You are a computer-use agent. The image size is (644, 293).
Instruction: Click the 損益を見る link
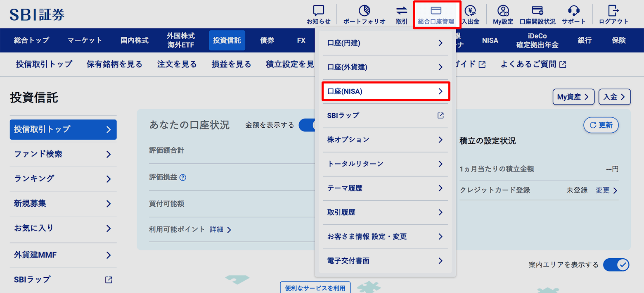click(x=232, y=64)
